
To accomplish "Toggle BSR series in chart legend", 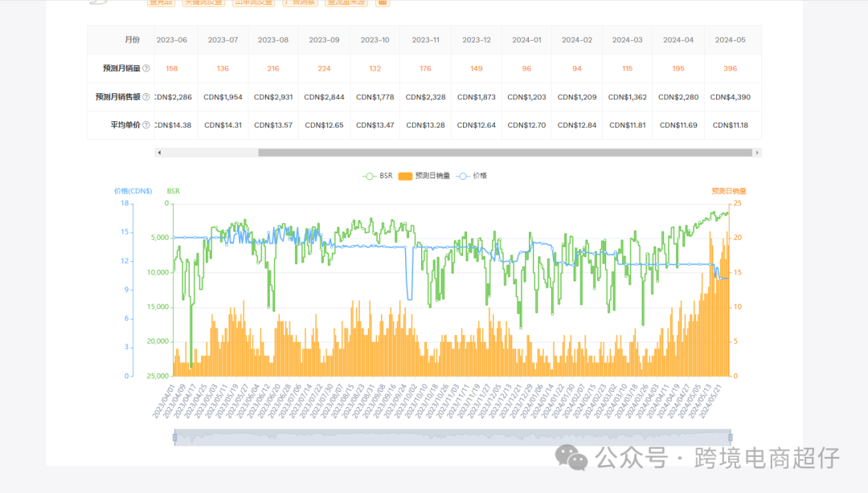I will (378, 175).
